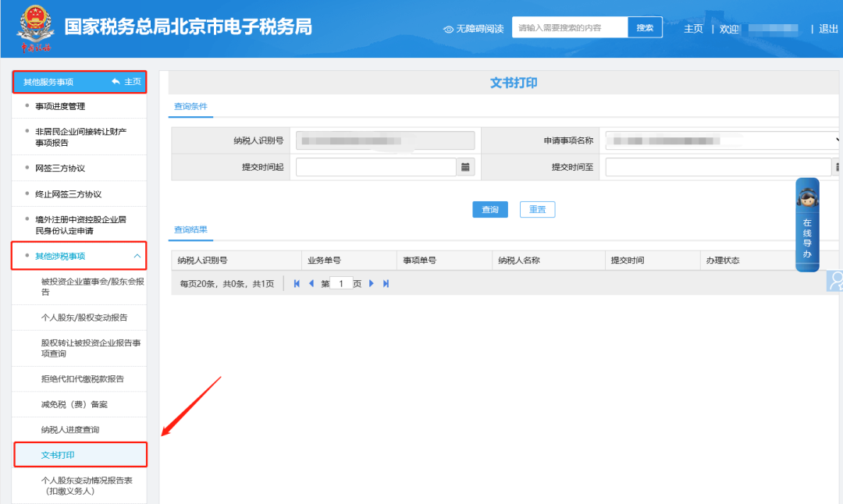Screen dimensions: 843x504
Task: Switch to the 查询结果 tab
Action: coord(190,229)
